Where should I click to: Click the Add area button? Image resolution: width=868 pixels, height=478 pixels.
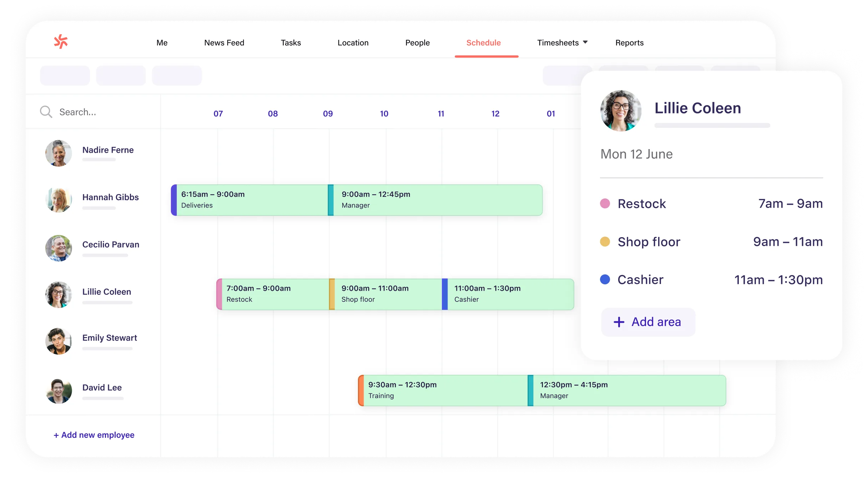[648, 322]
